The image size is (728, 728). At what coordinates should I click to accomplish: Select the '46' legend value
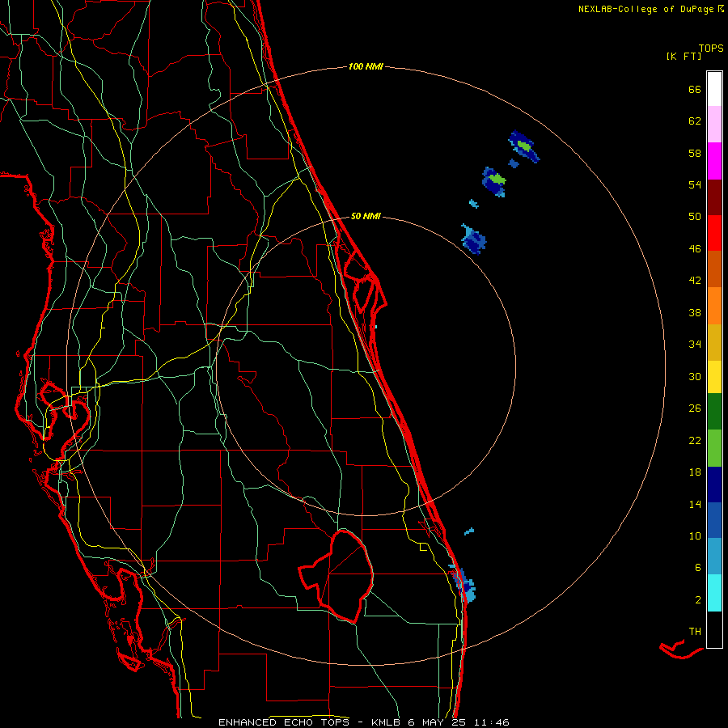695,249
